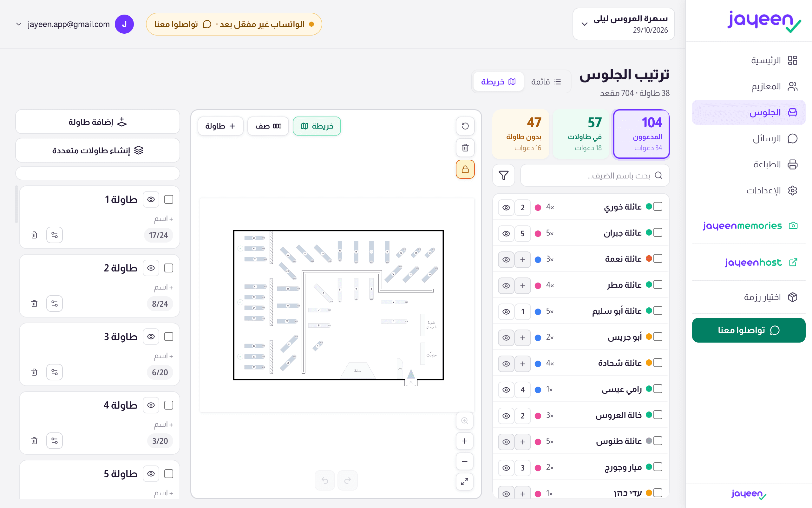Select the طاولة 1 checkbox
The height and width of the screenshot is (508, 812).
168,200
